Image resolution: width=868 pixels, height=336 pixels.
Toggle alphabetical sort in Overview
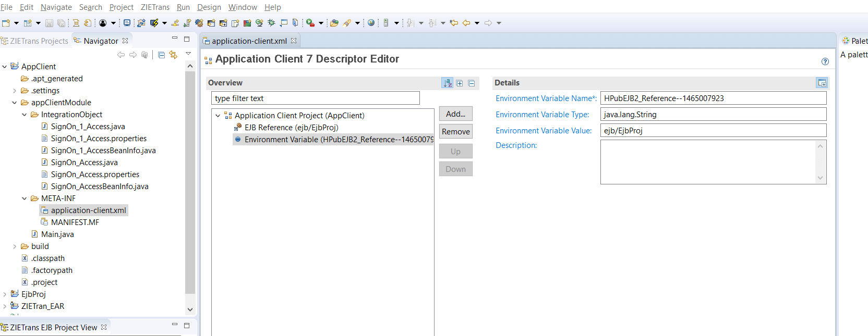(x=448, y=83)
